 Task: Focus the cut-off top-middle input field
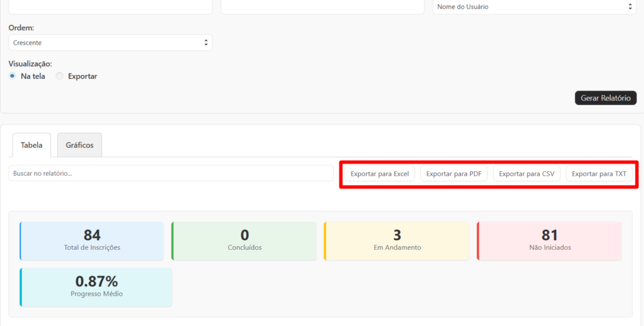[322, 7]
